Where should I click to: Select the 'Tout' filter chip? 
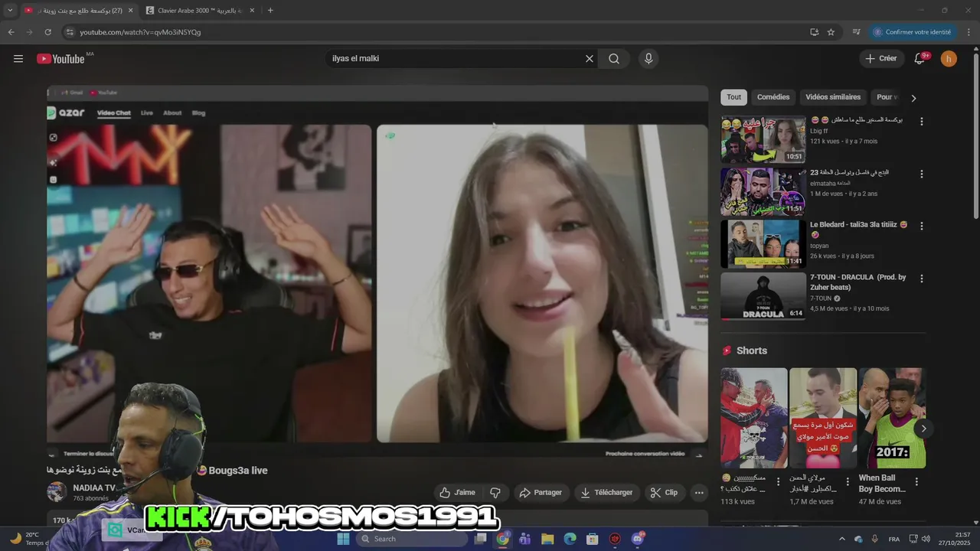click(733, 97)
